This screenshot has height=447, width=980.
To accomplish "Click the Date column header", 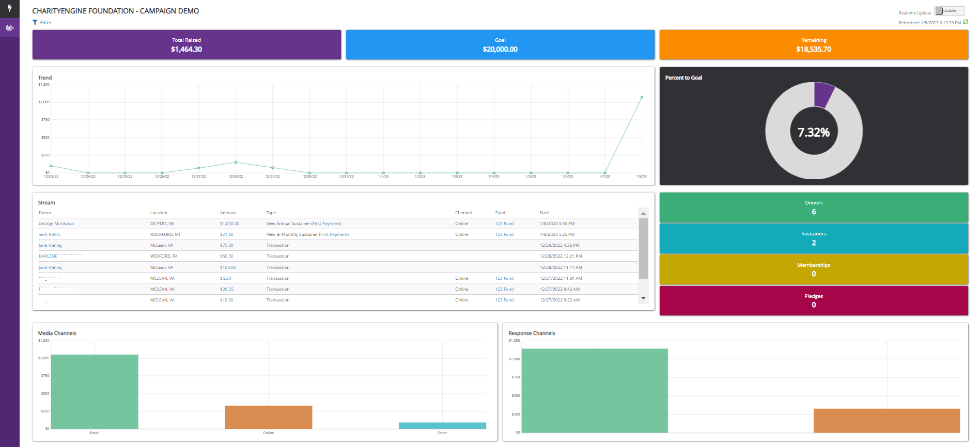I will (x=545, y=213).
